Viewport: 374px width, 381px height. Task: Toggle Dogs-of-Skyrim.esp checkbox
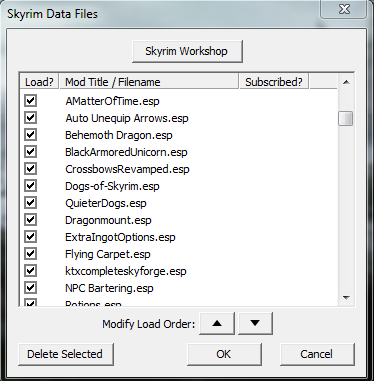coord(30,186)
